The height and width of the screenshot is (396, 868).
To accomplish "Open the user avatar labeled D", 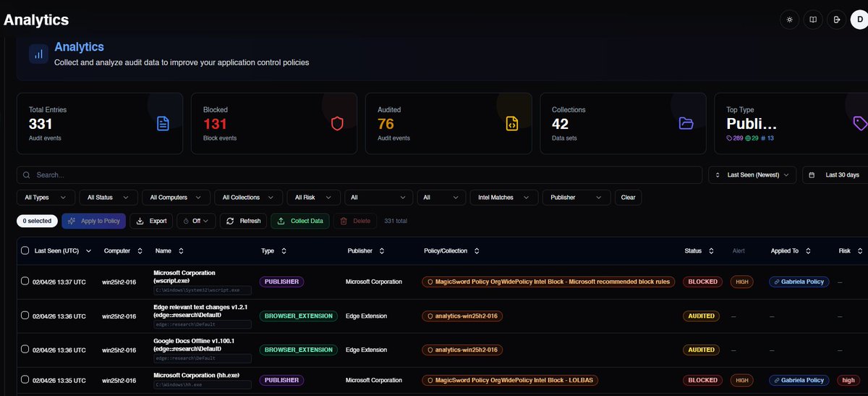I will [859, 20].
